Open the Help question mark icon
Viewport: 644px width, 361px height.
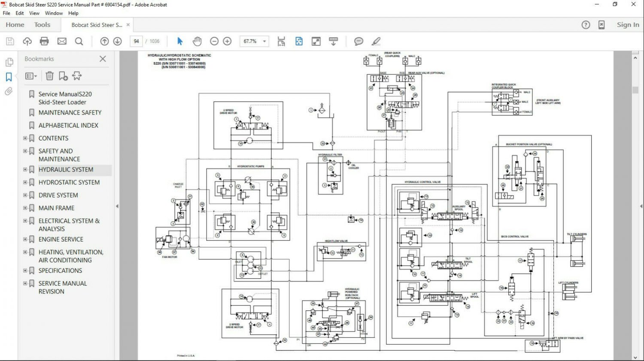coord(586,25)
